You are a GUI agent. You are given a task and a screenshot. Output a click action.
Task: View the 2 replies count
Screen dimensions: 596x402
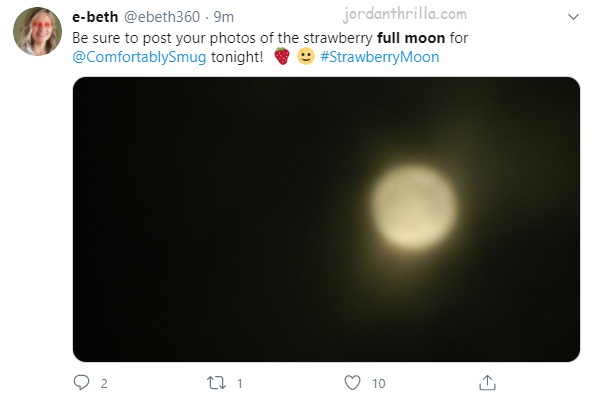pyautogui.click(x=104, y=384)
